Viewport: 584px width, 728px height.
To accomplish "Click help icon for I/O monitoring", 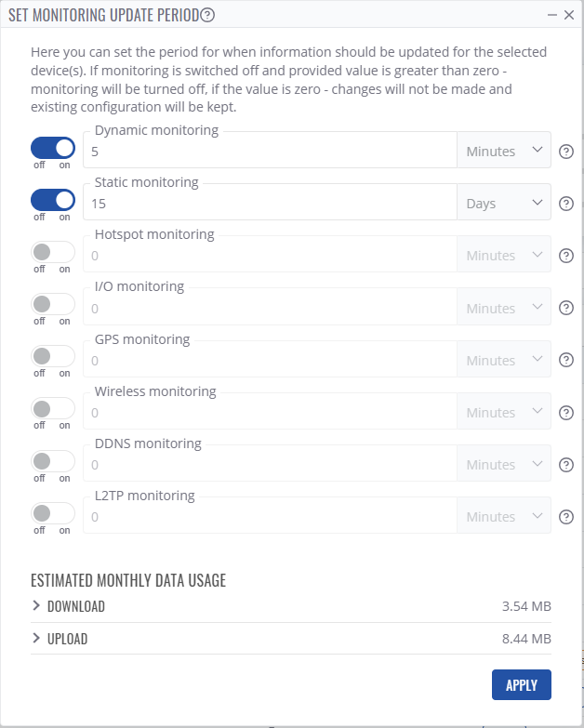I will (x=565, y=308).
